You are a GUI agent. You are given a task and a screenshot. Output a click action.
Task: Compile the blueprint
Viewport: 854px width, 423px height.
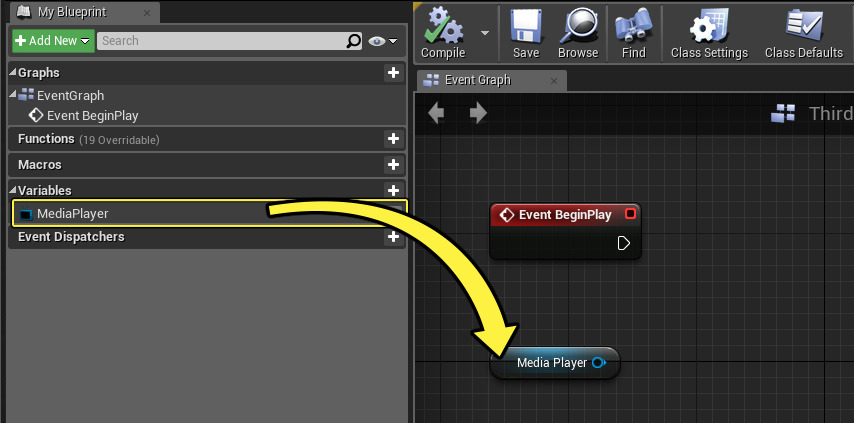[x=443, y=33]
